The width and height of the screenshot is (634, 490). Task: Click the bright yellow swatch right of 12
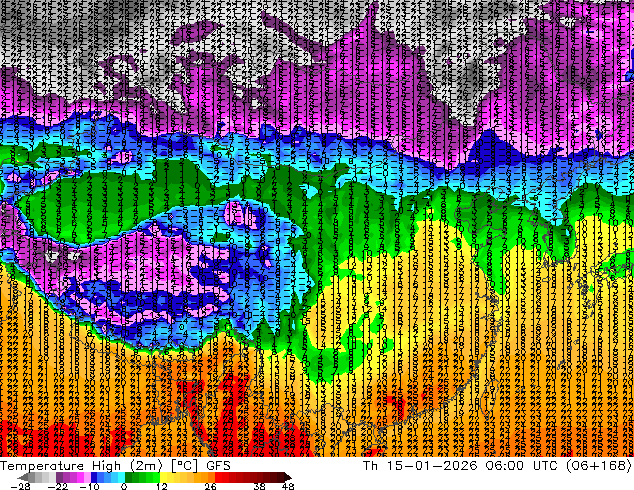tap(163, 477)
